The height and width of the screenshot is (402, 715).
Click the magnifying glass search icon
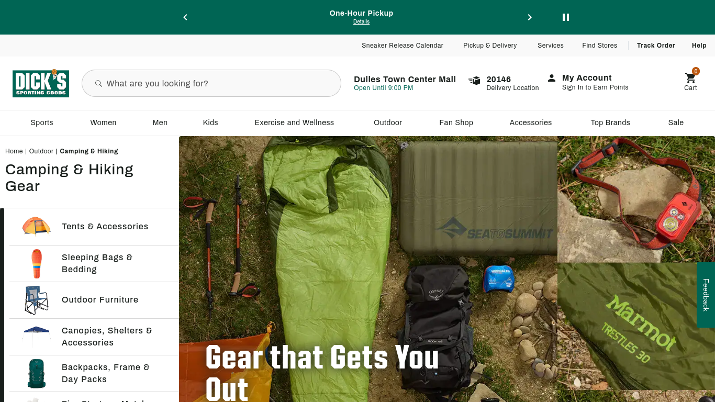pyautogui.click(x=98, y=83)
